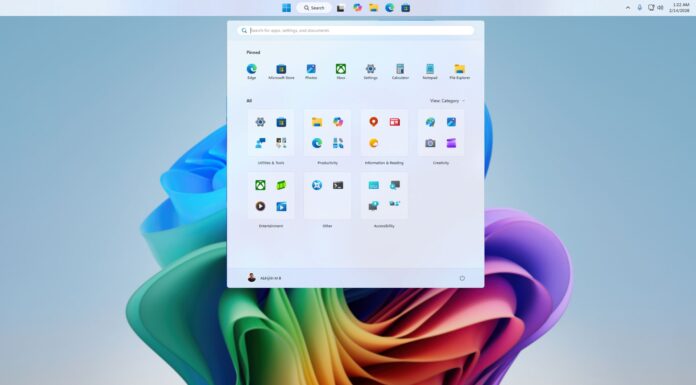Click the taskbar Search box

click(x=314, y=8)
